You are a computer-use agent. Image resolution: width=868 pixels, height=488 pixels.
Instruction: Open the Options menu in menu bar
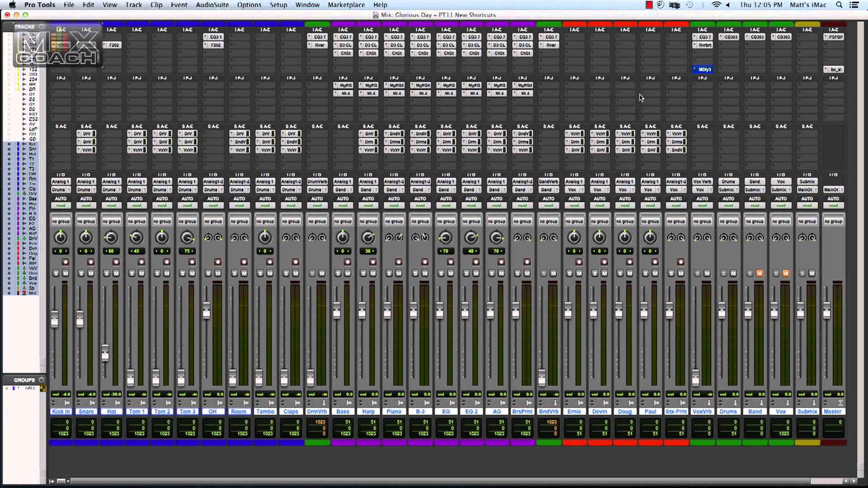249,5
